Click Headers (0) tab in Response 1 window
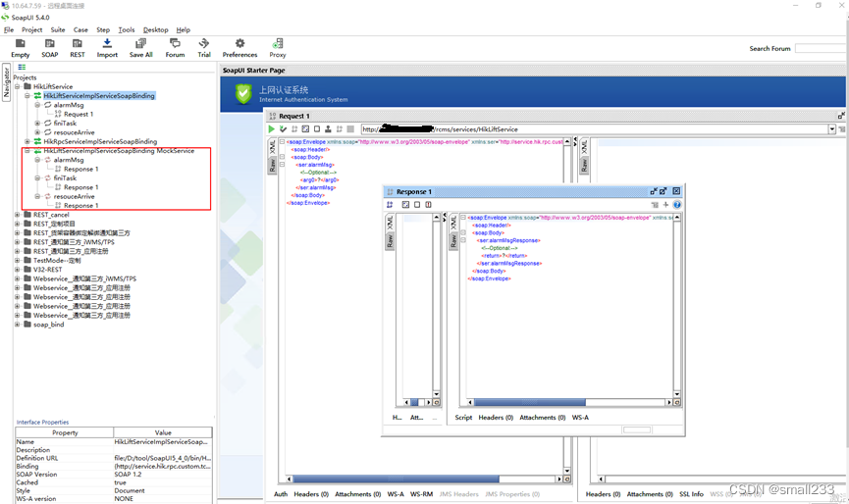Screen dimensions: 849x504 (x=496, y=417)
